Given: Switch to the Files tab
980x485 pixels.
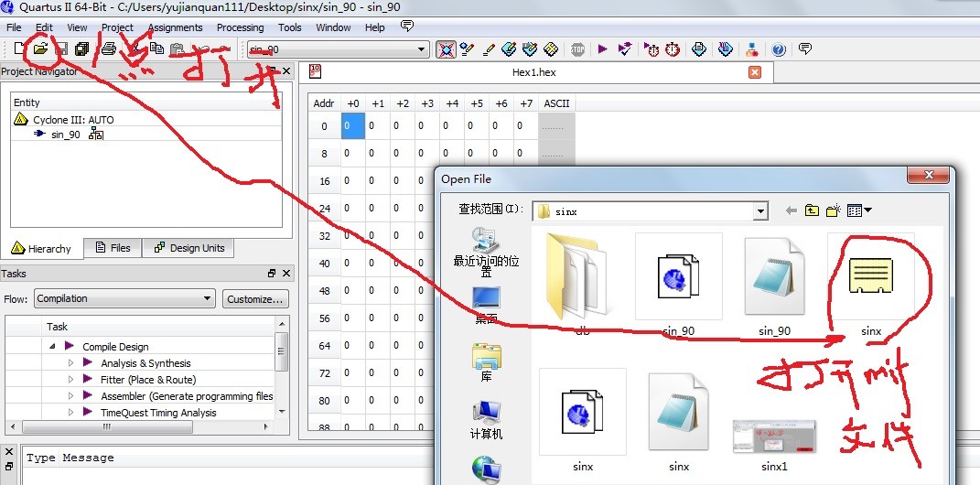Looking at the screenshot, I should (113, 248).
